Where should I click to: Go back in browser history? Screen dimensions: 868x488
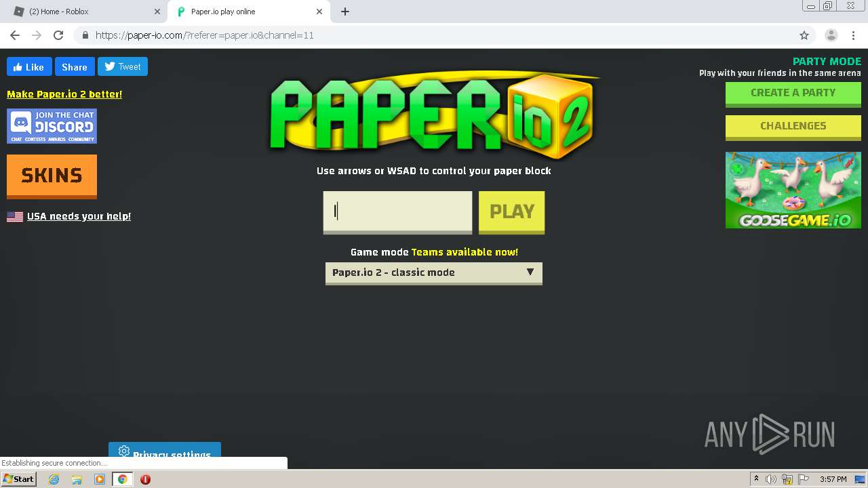[15, 35]
